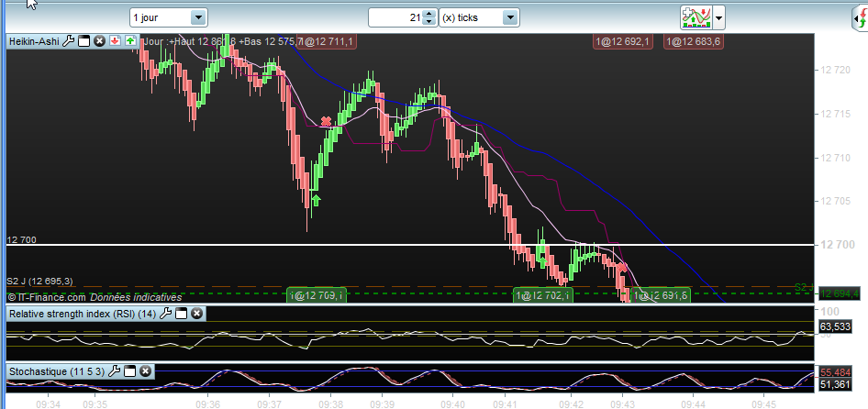Screen dimensions: 868x409
Task: Click the Relative strength index (RSI) (14) label
Action: click(83, 314)
